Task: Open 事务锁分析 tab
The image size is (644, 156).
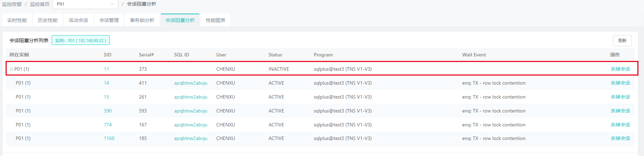Action: click(142, 20)
